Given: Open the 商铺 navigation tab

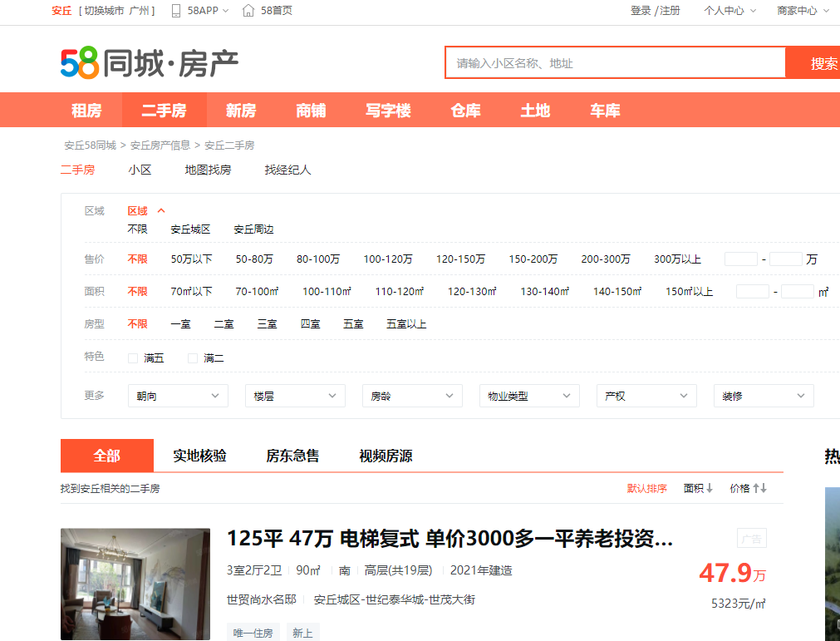Looking at the screenshot, I should (312, 111).
